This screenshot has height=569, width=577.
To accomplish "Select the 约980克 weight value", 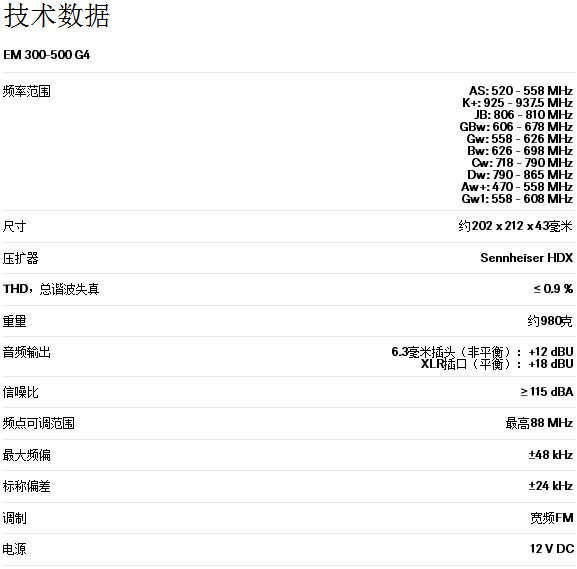I will point(550,321).
